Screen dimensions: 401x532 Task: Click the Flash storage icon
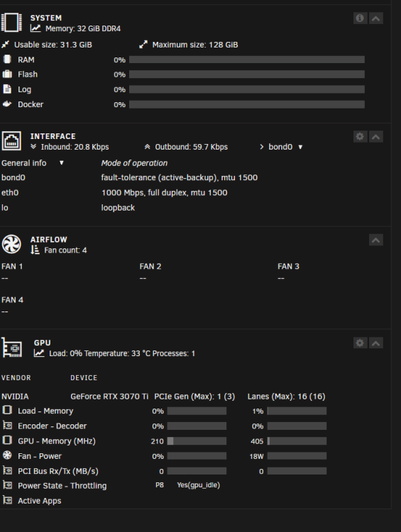point(7,74)
